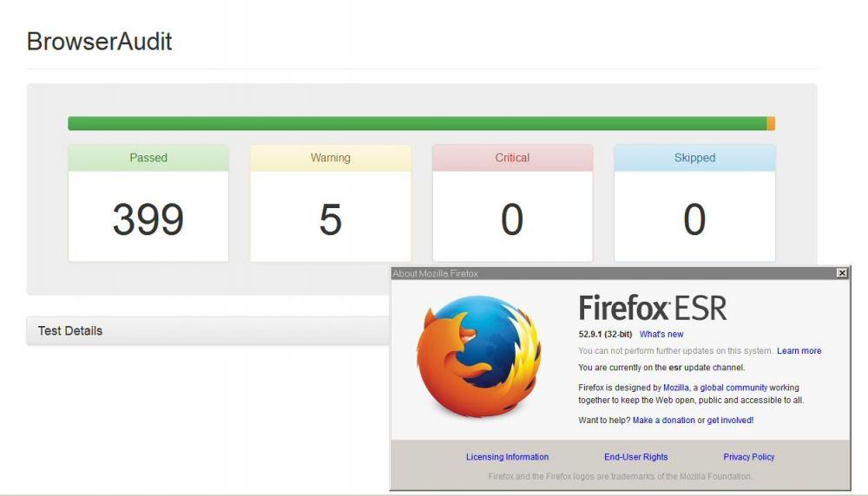This screenshot has width=868, height=496.
Task: Select the Warning panel header
Action: 330,158
